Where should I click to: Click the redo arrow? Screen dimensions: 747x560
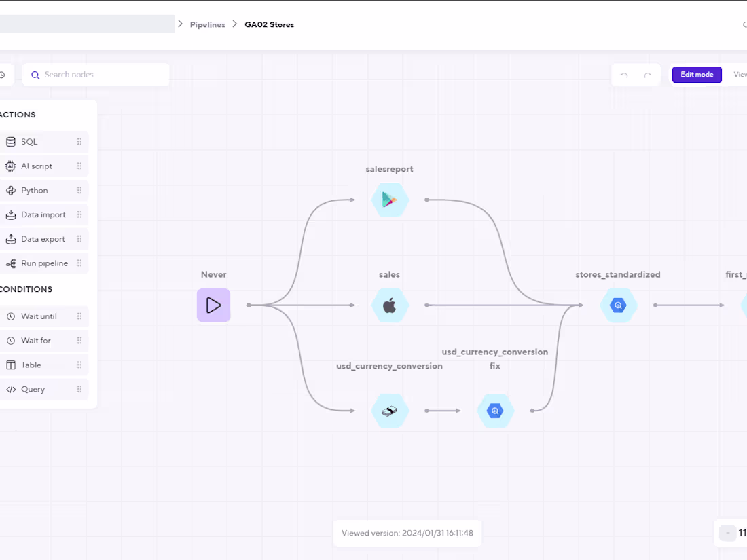tap(648, 75)
